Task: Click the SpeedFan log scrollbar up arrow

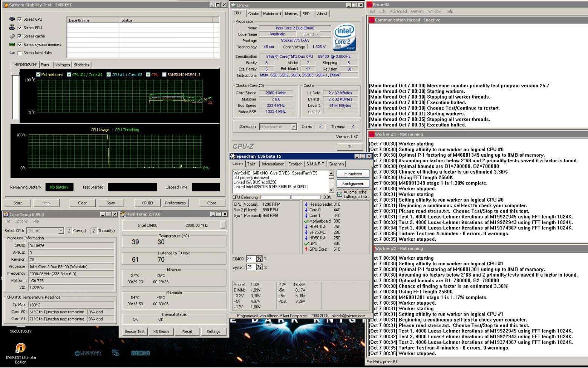Action: pyautogui.click(x=331, y=173)
